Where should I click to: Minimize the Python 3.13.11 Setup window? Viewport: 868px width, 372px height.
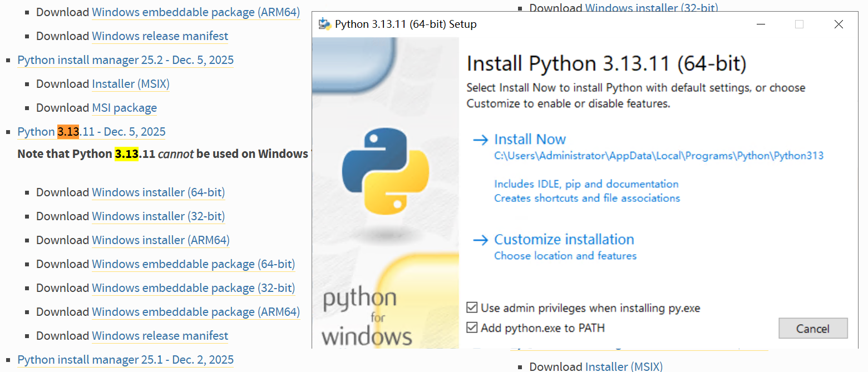(x=761, y=24)
